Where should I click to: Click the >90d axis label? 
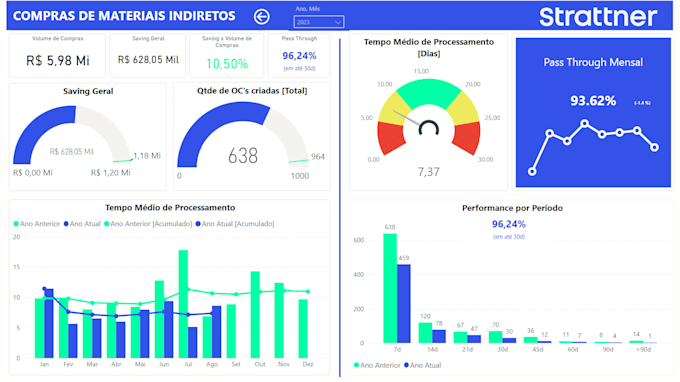pos(643,349)
